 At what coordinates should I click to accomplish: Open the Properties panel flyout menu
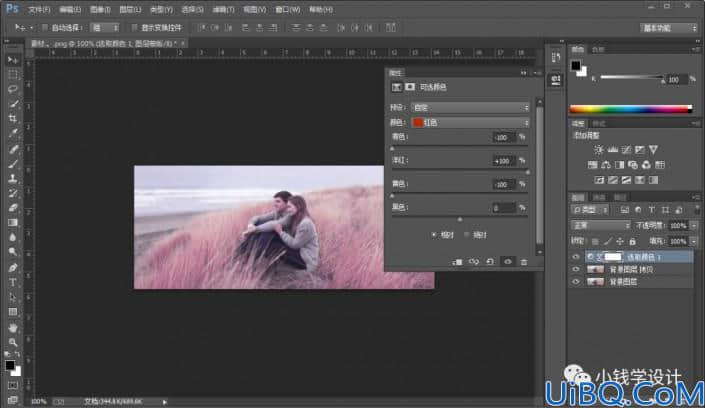[537, 73]
